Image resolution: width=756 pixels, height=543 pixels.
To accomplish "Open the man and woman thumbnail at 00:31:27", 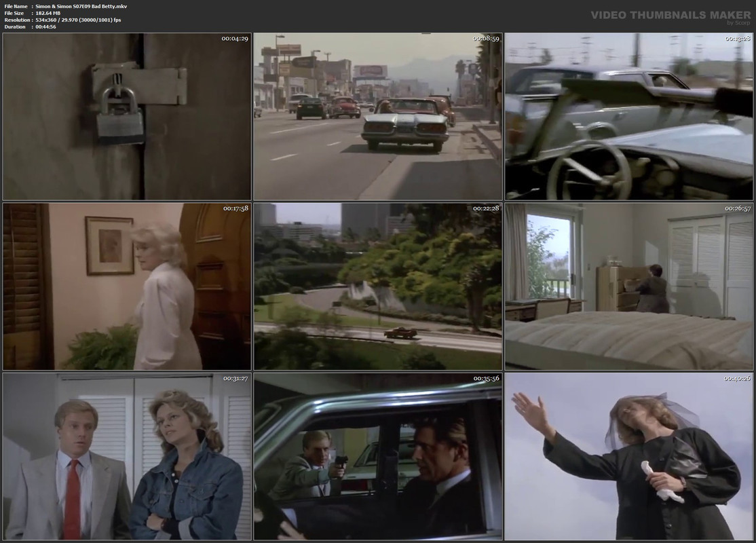I will 127,456.
